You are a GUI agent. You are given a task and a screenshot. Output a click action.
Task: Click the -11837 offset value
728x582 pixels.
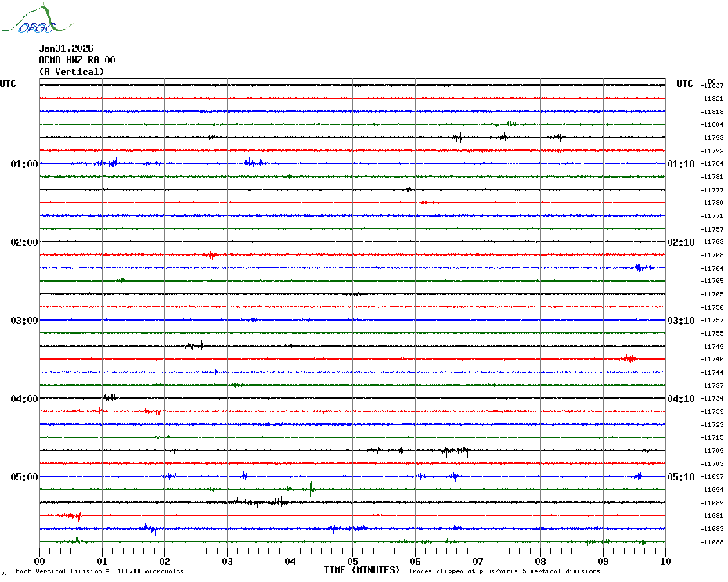tap(712, 85)
